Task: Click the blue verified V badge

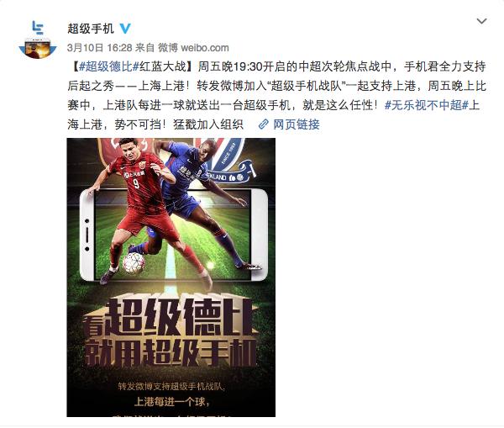Action: point(125,29)
